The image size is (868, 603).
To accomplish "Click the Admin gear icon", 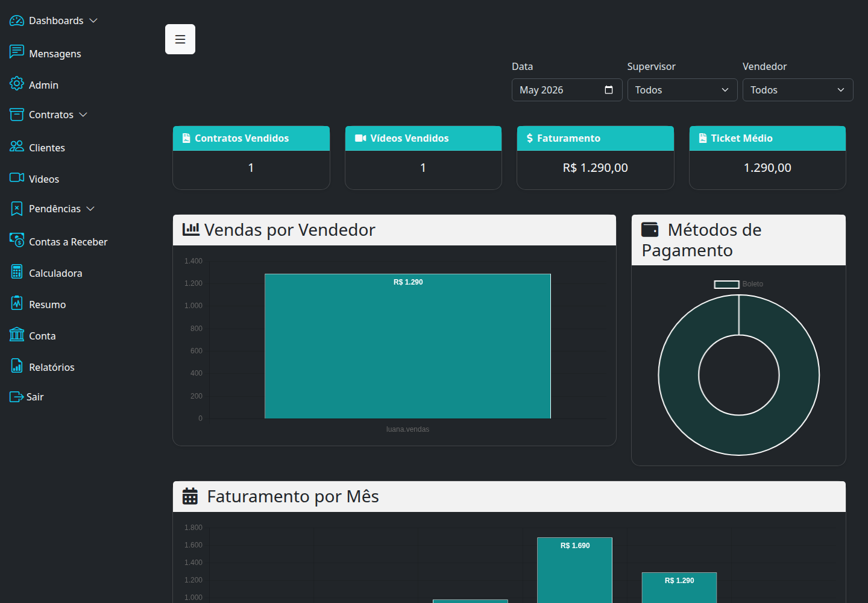I will [x=17, y=83].
